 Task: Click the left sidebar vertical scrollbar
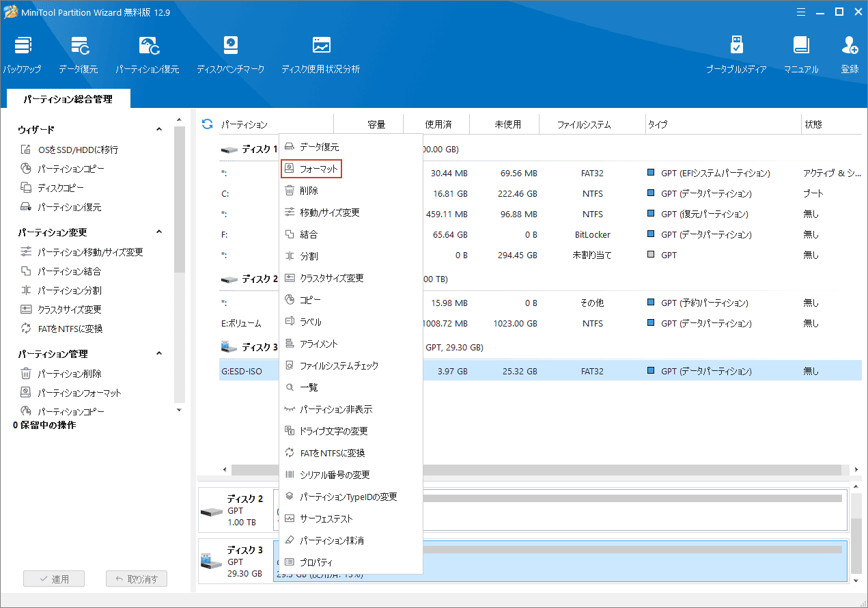point(179,199)
